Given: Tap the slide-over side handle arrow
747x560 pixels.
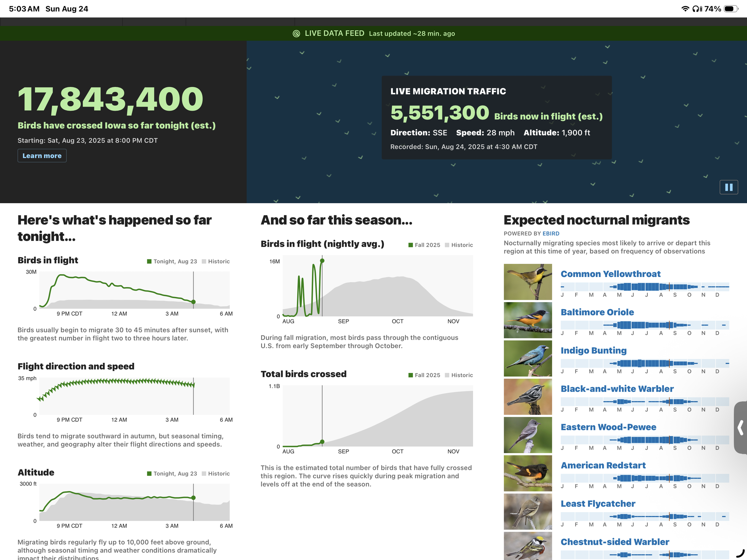Looking at the screenshot, I should 741,428.
